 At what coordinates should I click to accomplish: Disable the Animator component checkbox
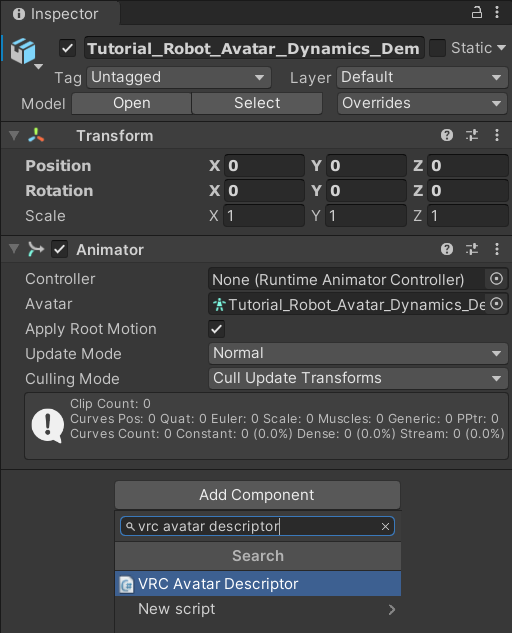coord(59,249)
